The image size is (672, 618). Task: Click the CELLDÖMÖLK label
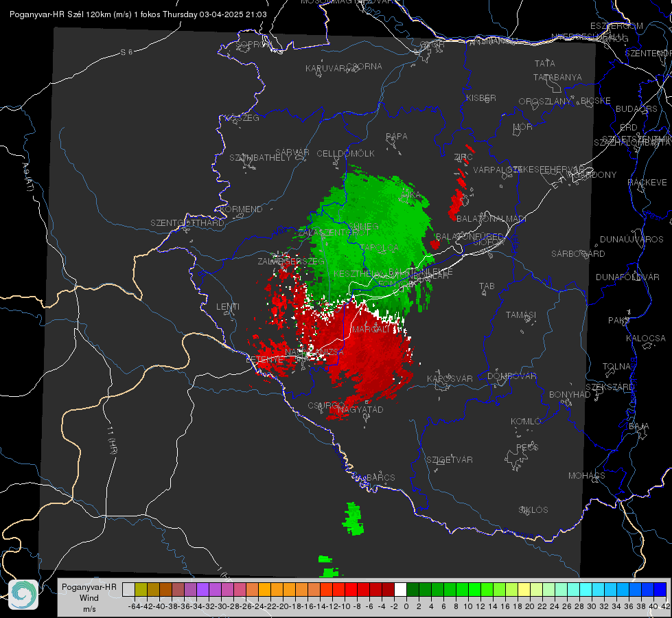click(346, 154)
